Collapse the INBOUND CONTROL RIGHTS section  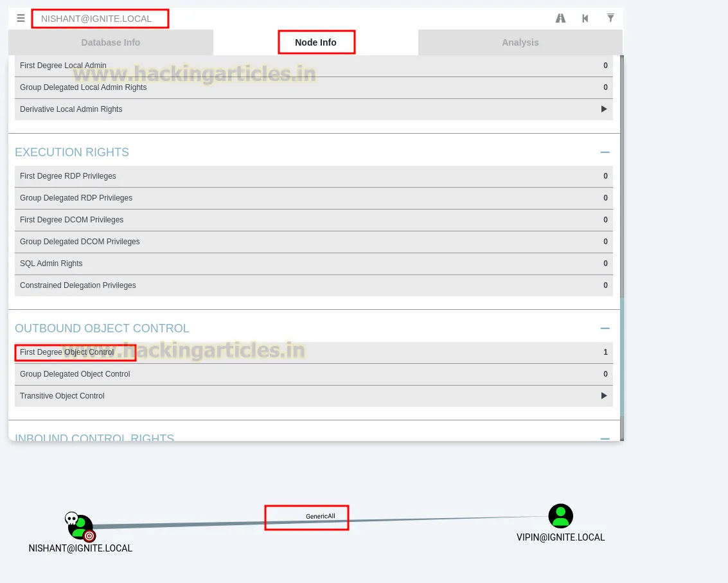[x=605, y=439]
